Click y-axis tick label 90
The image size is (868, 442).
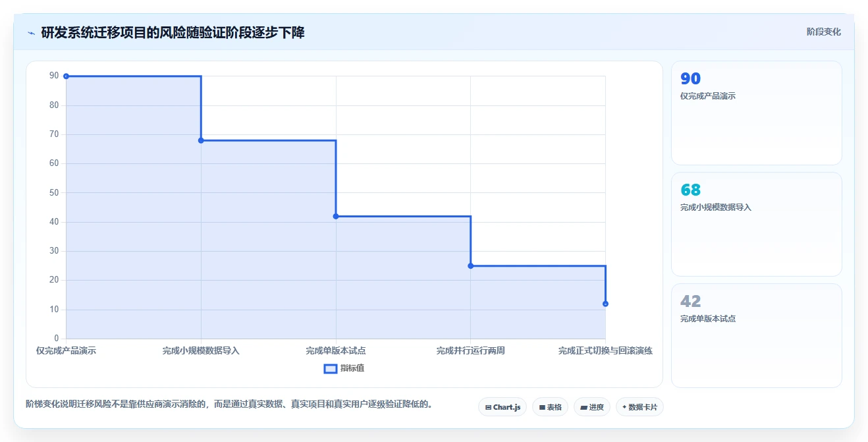click(54, 76)
